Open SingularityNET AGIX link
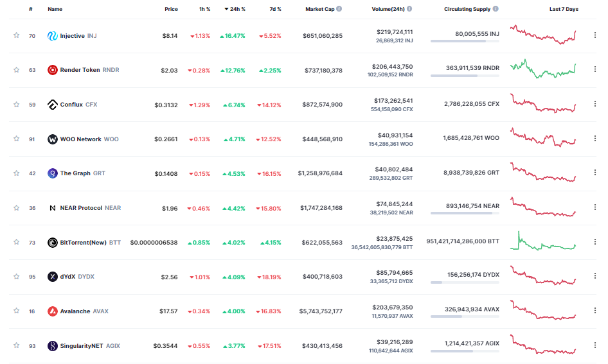 90,346
